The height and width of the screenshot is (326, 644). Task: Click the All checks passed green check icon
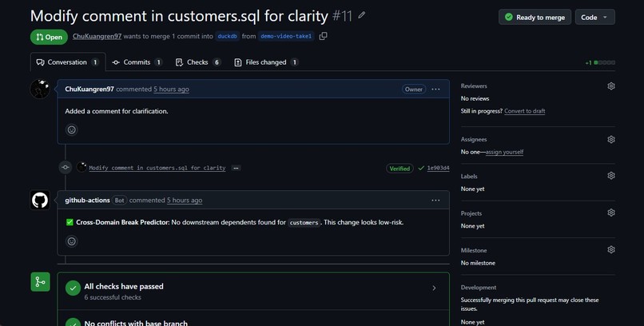point(73,288)
